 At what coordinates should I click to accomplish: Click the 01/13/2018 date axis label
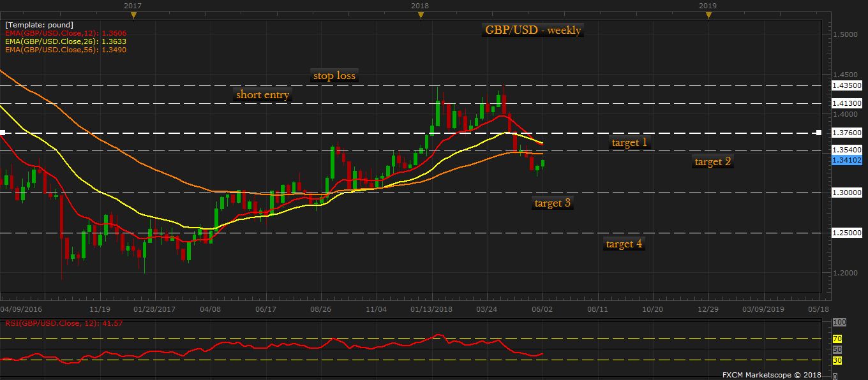click(x=431, y=309)
